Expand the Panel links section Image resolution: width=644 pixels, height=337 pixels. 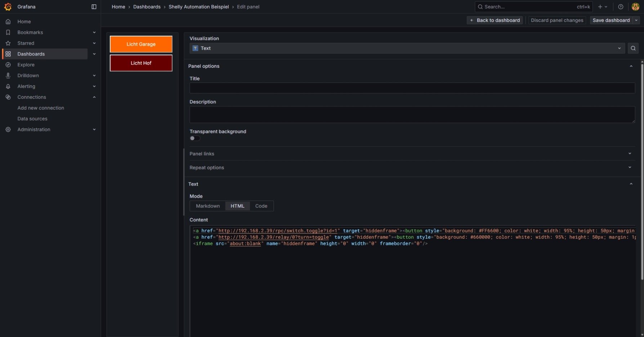click(411, 154)
